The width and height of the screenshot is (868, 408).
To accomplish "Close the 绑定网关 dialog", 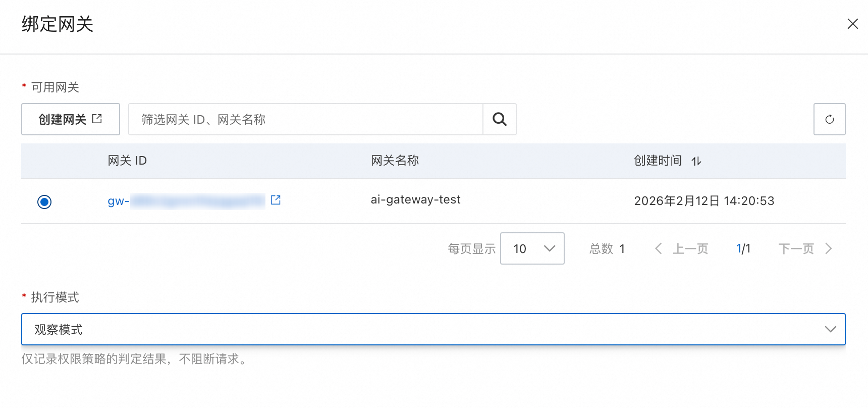I will point(852,24).
